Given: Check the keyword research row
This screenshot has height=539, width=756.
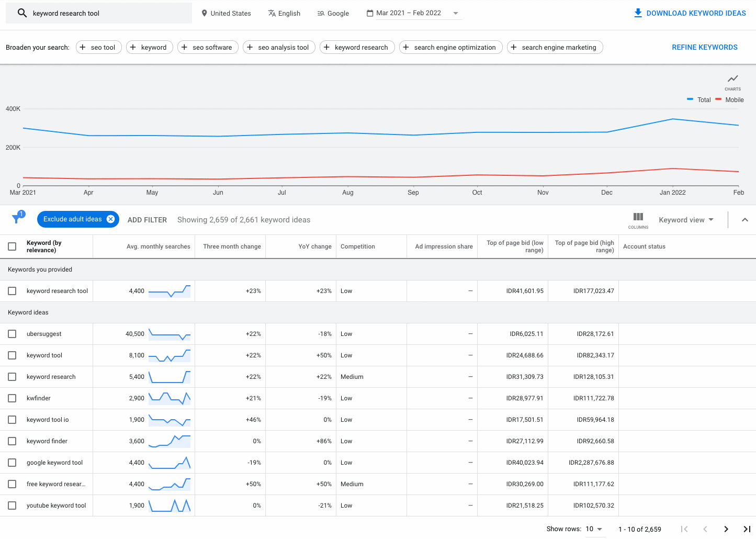Looking at the screenshot, I should click(12, 377).
